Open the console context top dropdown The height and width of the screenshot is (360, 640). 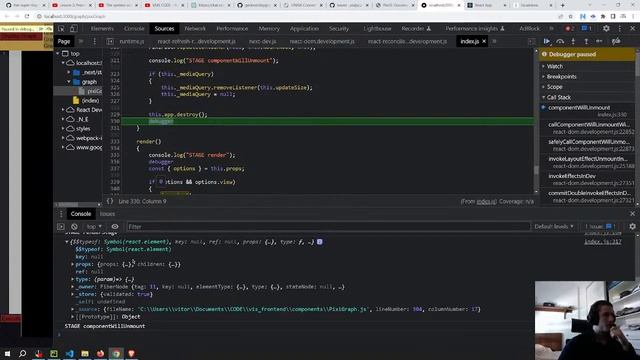[x=93, y=227]
